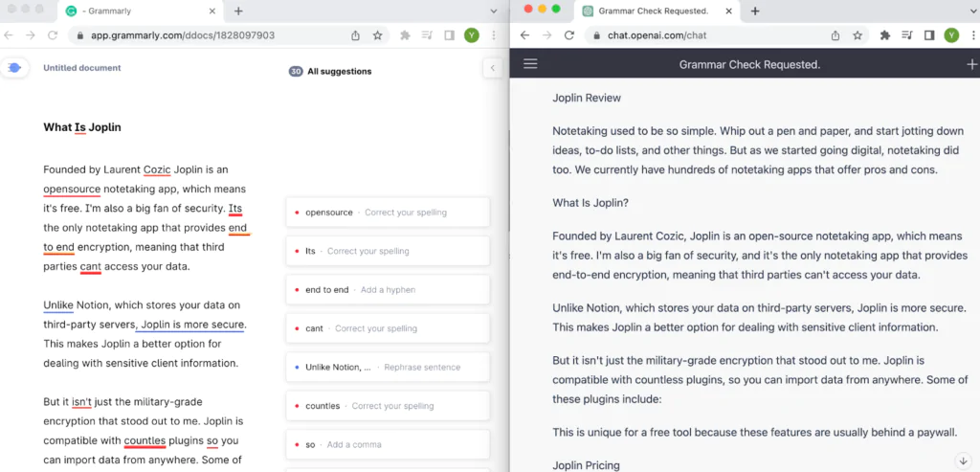
Task: Click 'Joplin Review' text in ChatGPT response
Action: coord(587,99)
